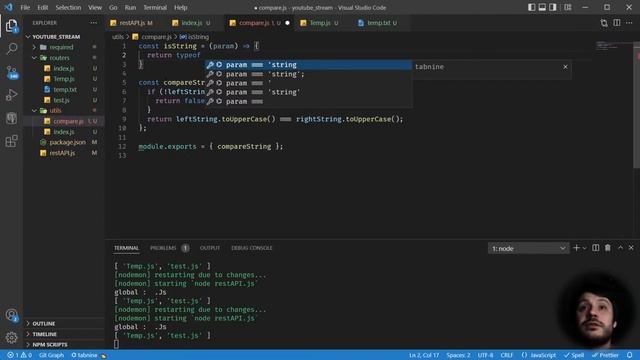Switch to the Temp.js editor tab
Image resolution: width=640 pixels, height=360 pixels.
coord(319,23)
